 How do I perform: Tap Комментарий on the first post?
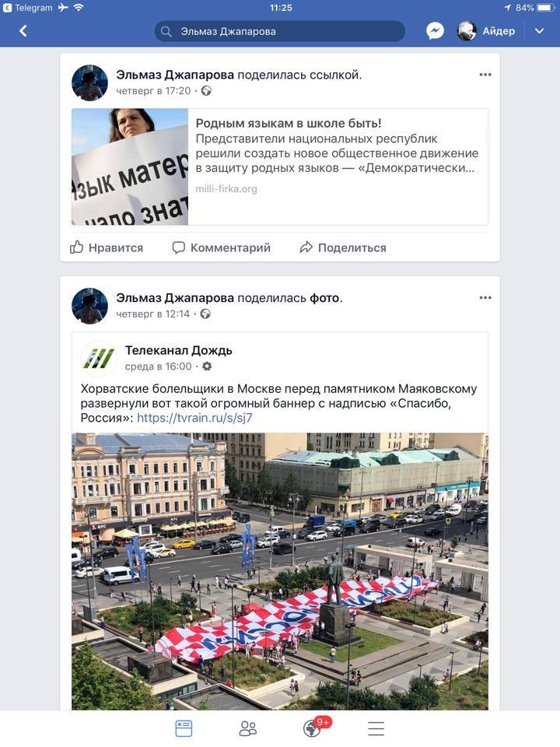222,247
